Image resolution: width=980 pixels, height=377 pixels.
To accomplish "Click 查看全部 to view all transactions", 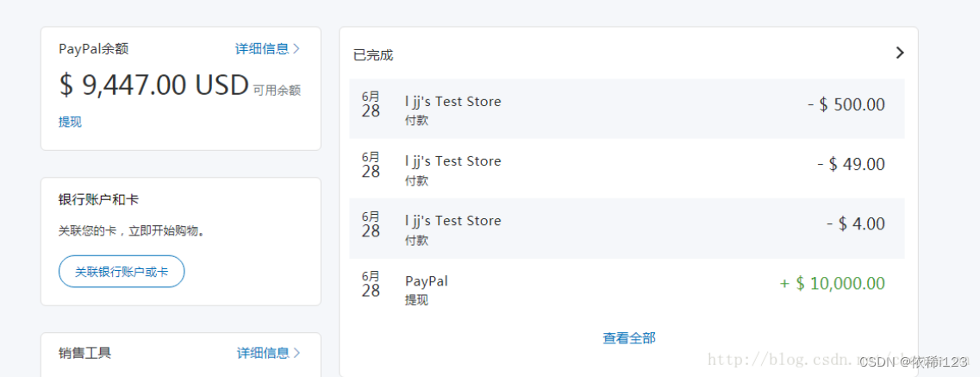I will pos(628,338).
